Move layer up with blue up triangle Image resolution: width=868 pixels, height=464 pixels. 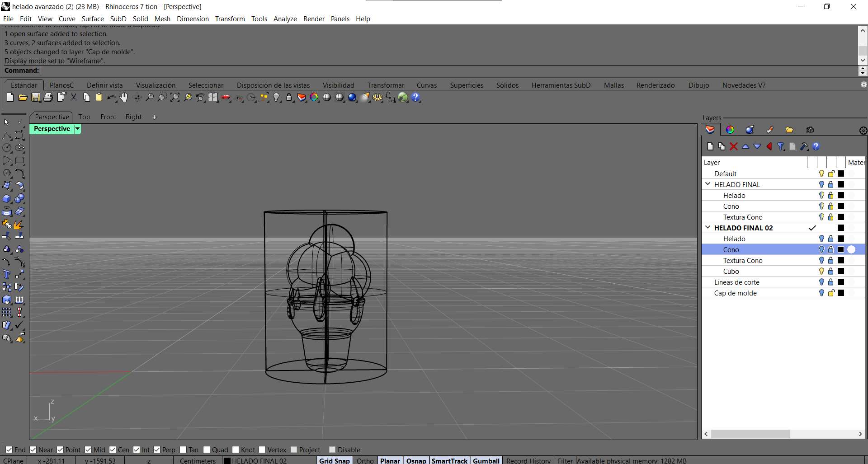click(x=745, y=146)
